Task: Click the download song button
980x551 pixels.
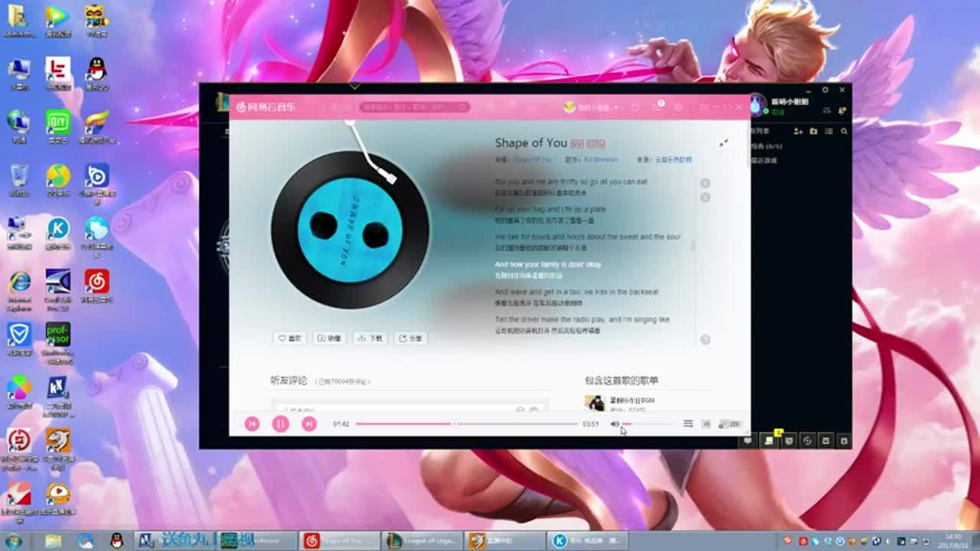Action: click(371, 337)
